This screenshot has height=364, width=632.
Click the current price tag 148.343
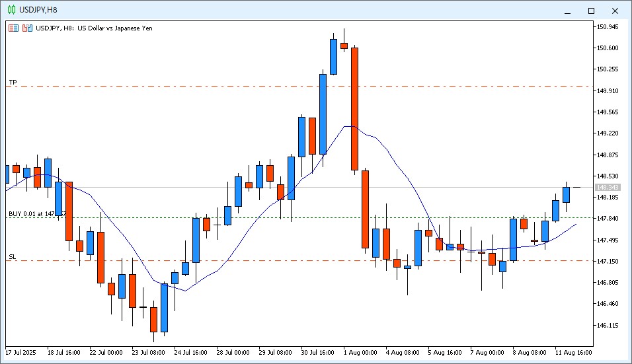coord(608,187)
